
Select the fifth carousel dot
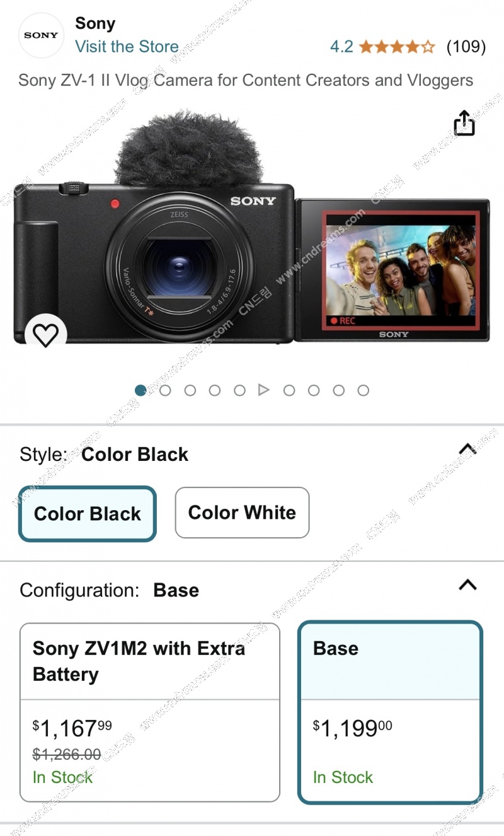[239, 390]
